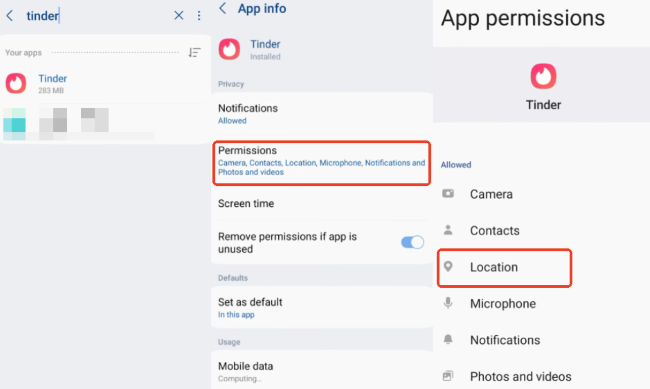This screenshot has width=650, height=389.
Task: Click the Photos and videos icon
Action: click(448, 376)
